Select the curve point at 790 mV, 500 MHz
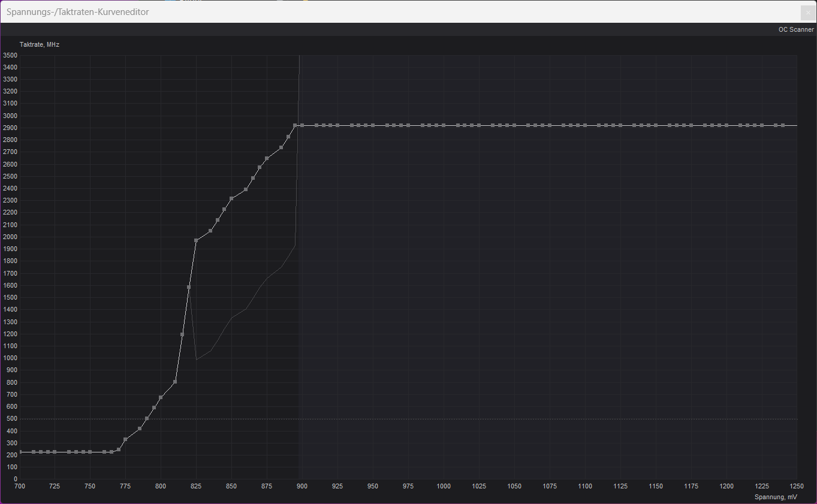Viewport: 817px width, 504px height. (147, 418)
